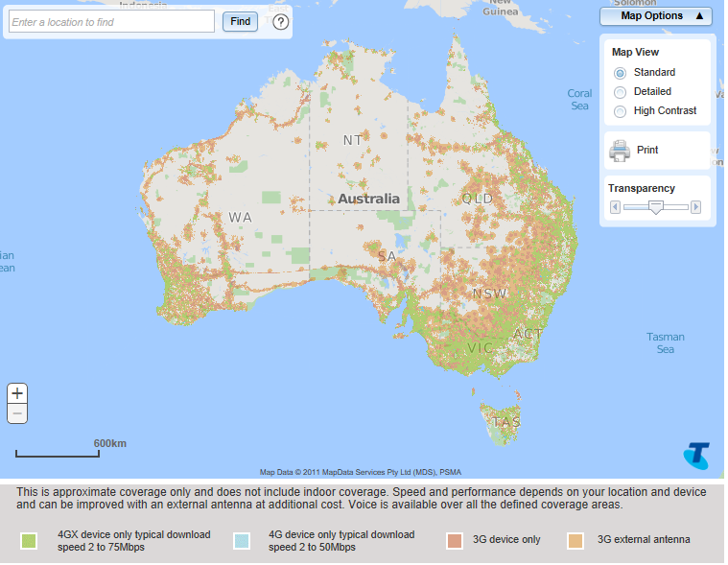Select the Detailed map view
Viewport: 728px width, 565px height.
click(620, 92)
